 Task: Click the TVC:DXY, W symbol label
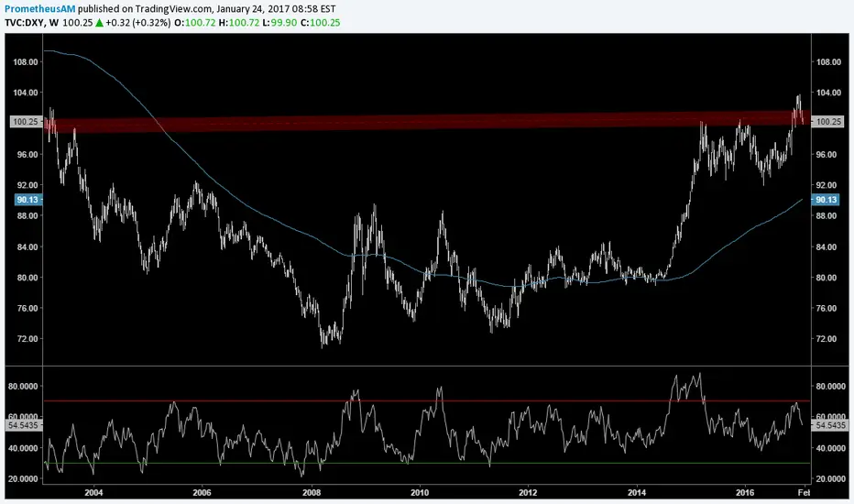point(31,23)
